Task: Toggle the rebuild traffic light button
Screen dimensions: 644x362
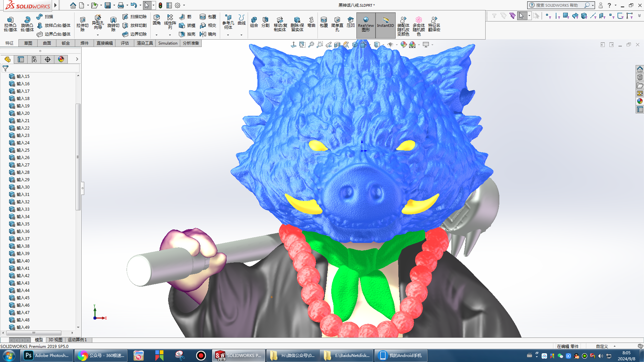Action: click(160, 5)
